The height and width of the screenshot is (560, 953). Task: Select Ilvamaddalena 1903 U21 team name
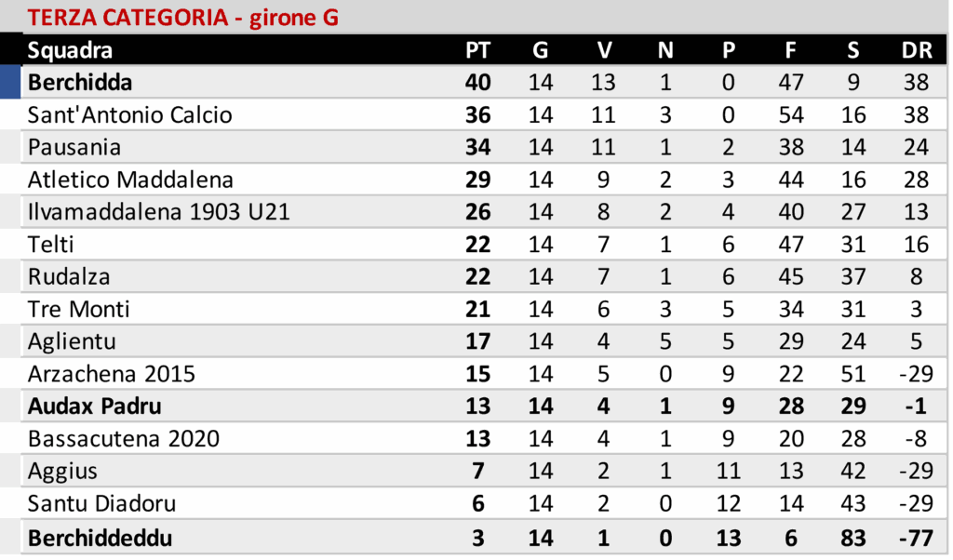[159, 212]
